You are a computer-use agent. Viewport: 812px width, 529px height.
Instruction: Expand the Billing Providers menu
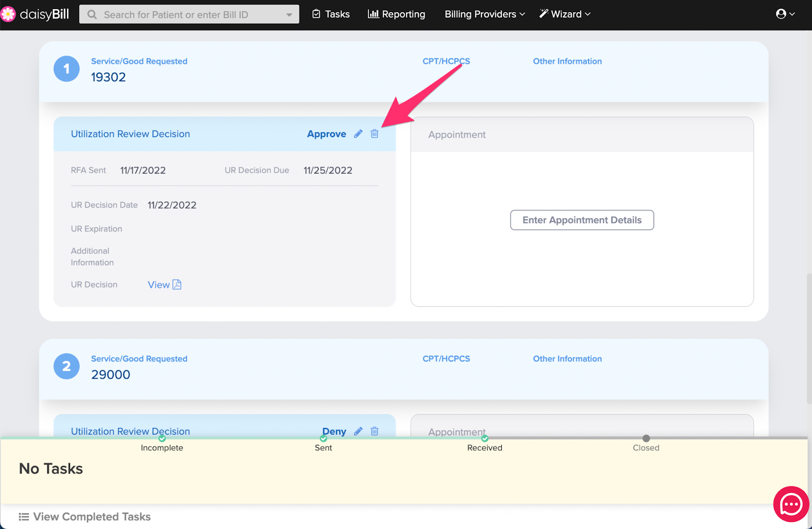click(x=485, y=14)
